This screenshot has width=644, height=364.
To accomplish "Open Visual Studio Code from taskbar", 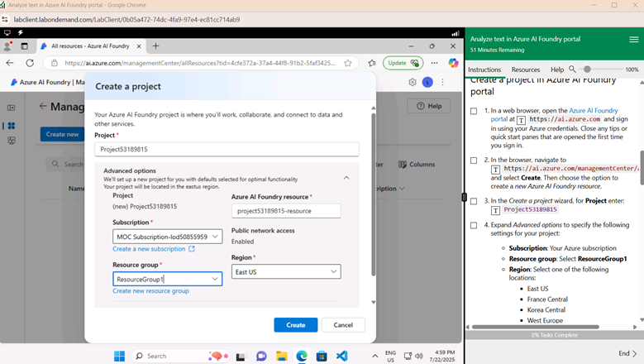I will pyautogui.click(x=341, y=356).
